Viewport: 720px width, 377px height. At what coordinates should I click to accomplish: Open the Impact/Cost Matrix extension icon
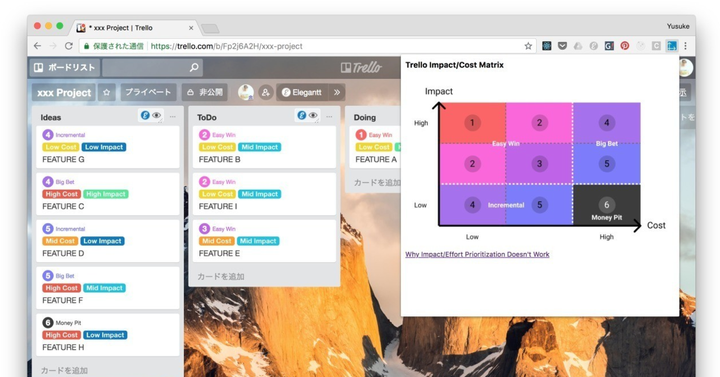(672, 46)
